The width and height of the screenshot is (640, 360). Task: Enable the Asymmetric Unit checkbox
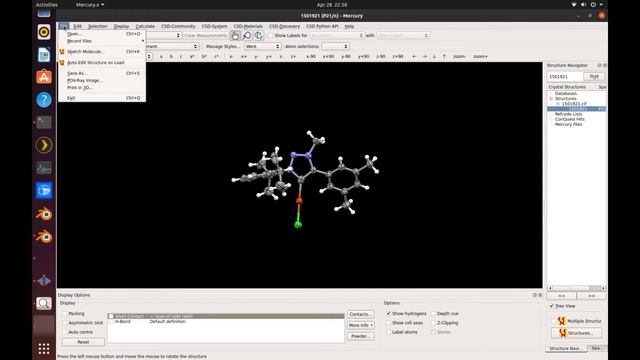click(64, 323)
